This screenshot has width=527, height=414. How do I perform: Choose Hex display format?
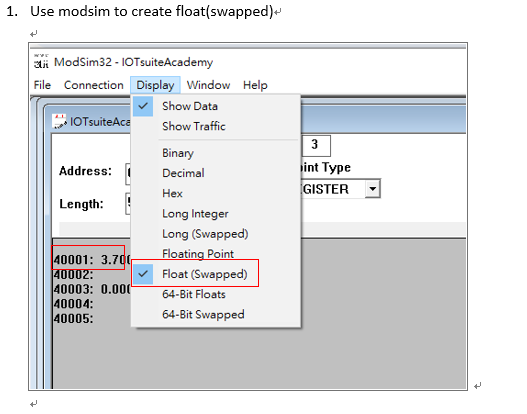(172, 193)
